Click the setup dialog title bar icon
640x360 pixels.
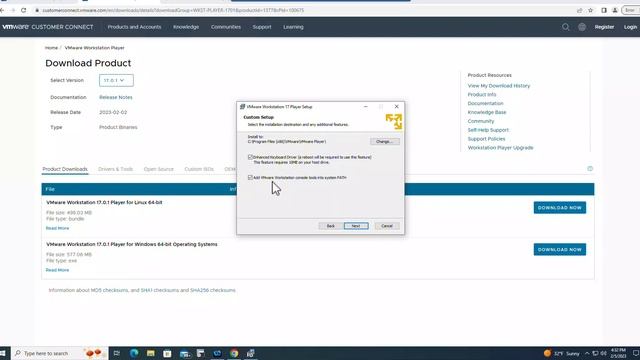pos(242,107)
